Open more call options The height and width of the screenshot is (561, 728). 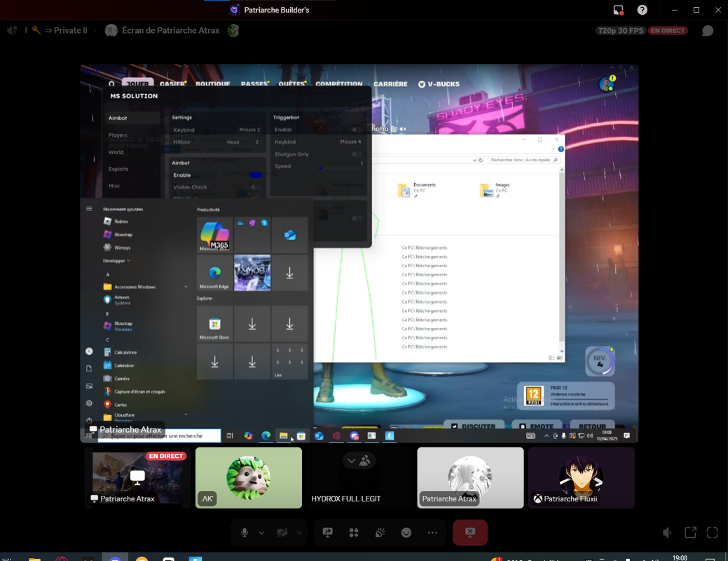(432, 533)
